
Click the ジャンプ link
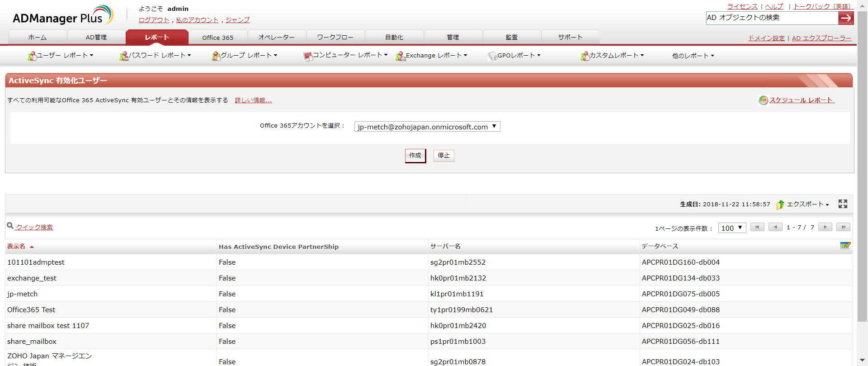point(238,20)
